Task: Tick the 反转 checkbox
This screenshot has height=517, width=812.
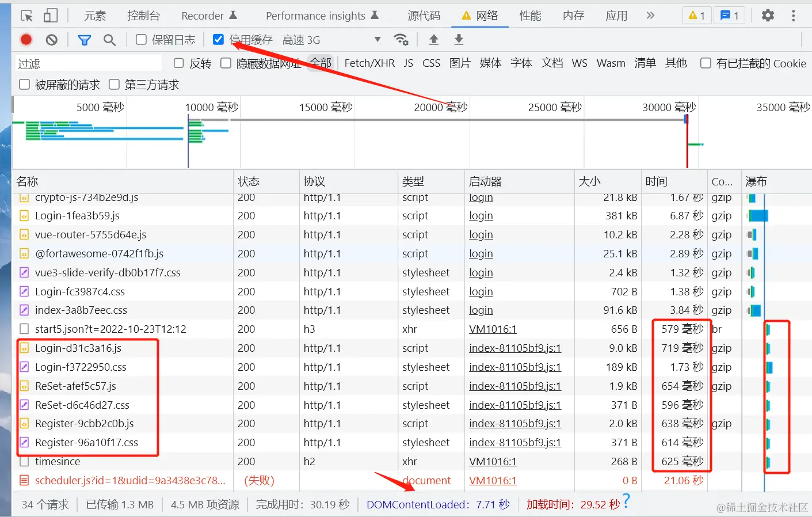Action: tap(179, 63)
